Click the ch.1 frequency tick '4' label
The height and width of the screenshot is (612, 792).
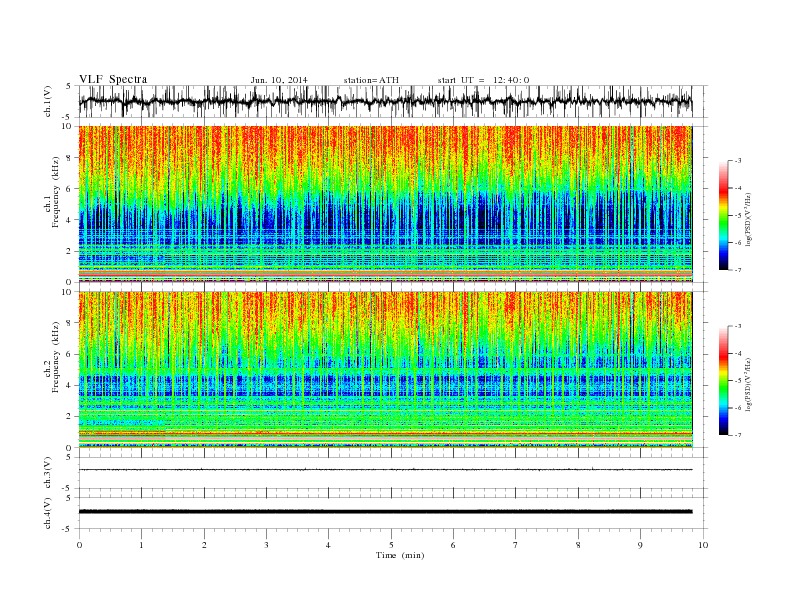tap(70, 220)
